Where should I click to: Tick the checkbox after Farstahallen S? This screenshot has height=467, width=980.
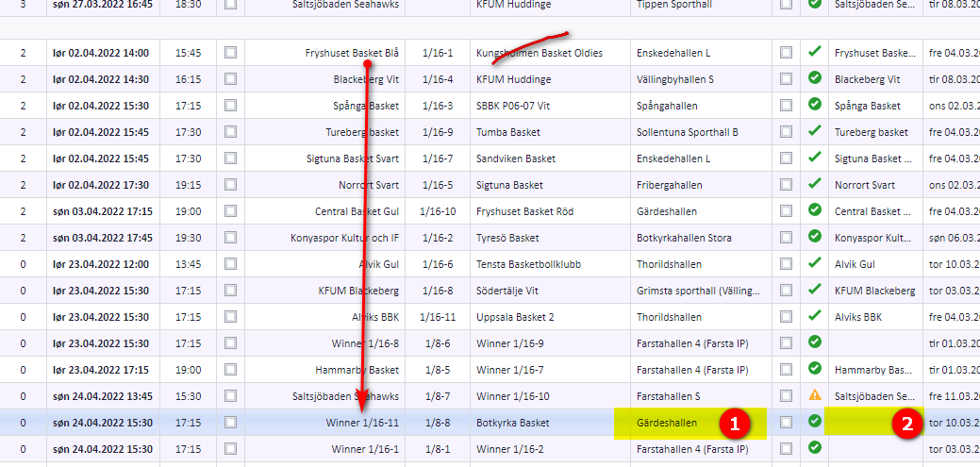[x=786, y=395]
